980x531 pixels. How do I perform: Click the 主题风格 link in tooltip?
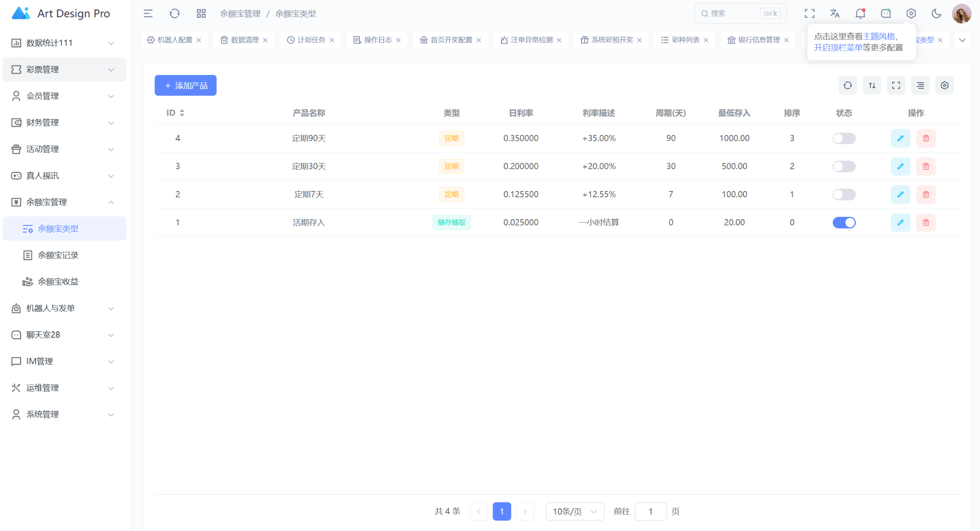[x=879, y=36]
